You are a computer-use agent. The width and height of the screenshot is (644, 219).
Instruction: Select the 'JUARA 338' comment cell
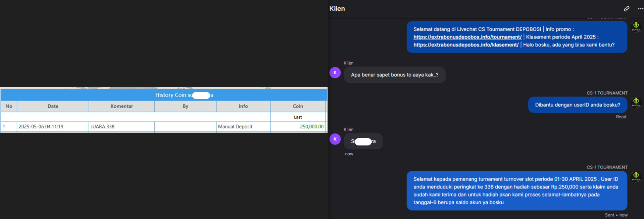click(121, 127)
